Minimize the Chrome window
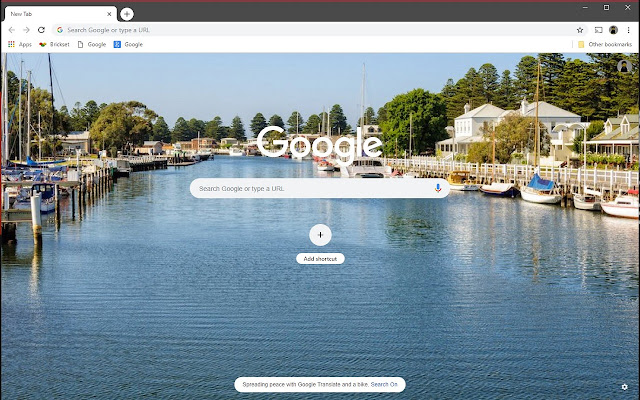The height and width of the screenshot is (400, 640). (585, 7)
